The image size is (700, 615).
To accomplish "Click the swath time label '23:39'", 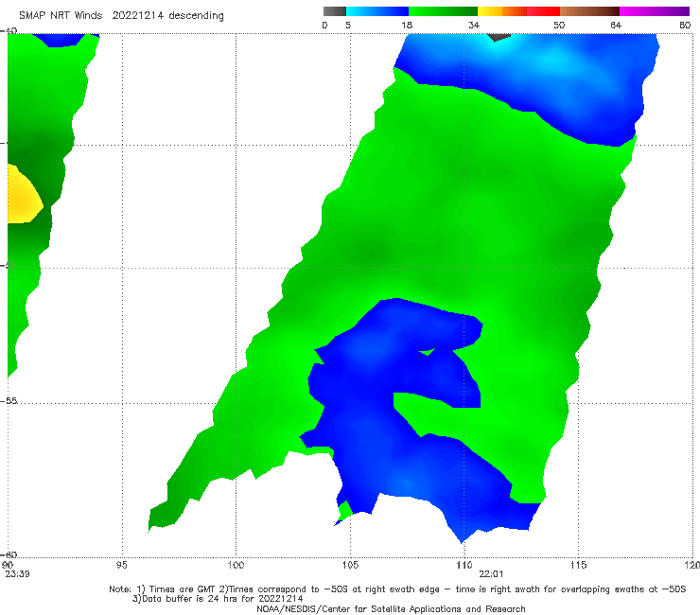I will (x=17, y=574).
